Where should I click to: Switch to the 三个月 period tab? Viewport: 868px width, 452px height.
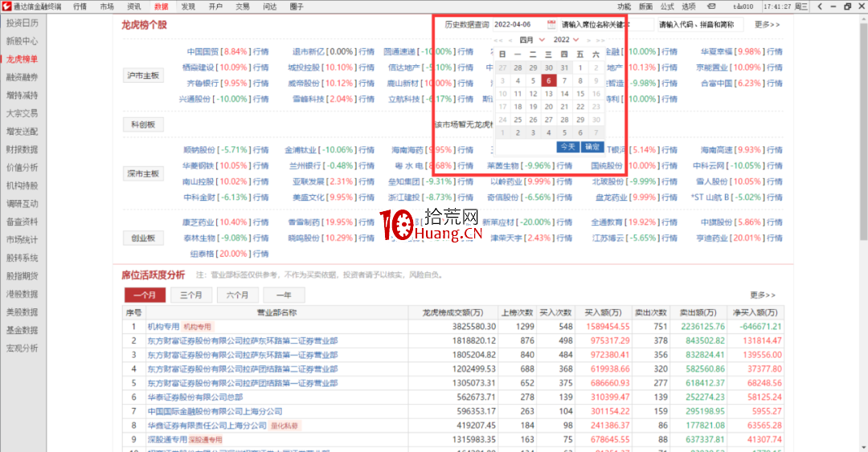coord(191,295)
